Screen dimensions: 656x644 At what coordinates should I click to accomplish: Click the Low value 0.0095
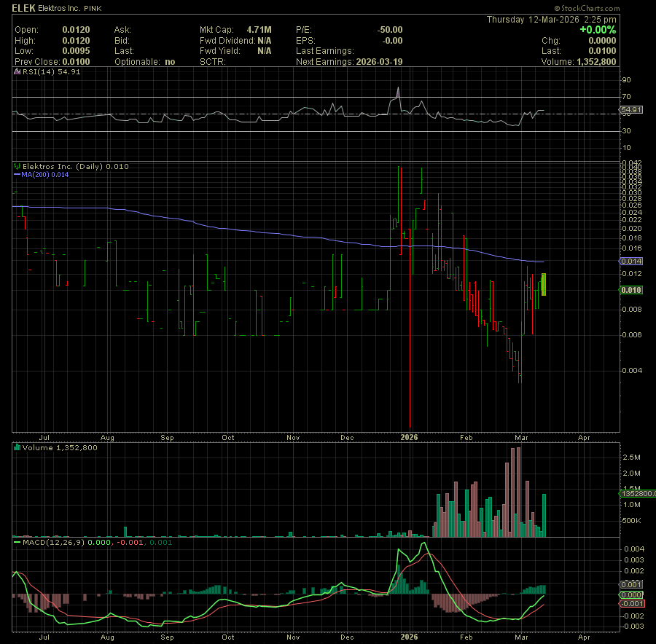click(x=76, y=51)
